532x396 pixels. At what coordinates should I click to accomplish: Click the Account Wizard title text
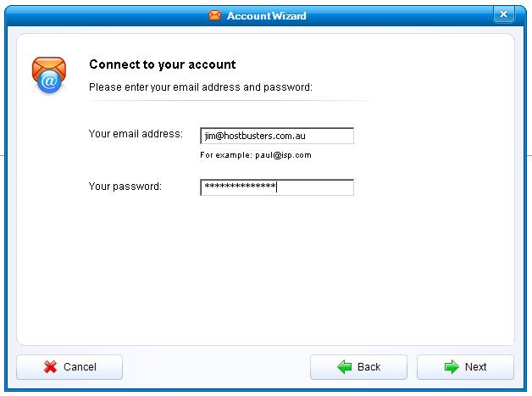click(x=266, y=16)
